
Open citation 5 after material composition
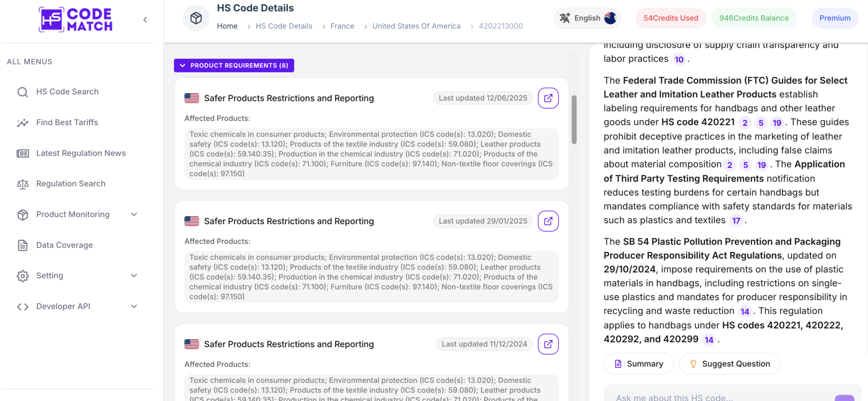tap(746, 165)
